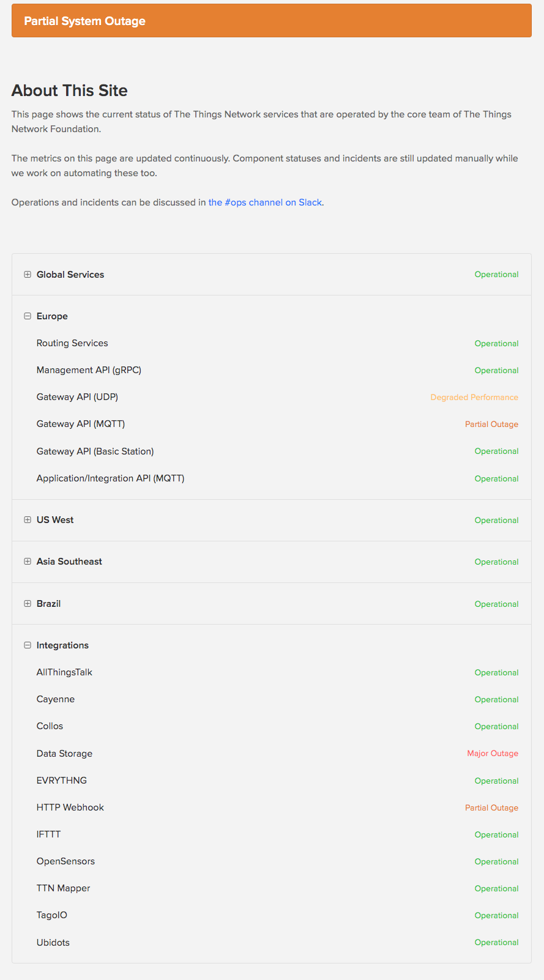Collapse the Europe group icon
Image resolution: width=544 pixels, height=980 pixels.
point(28,316)
